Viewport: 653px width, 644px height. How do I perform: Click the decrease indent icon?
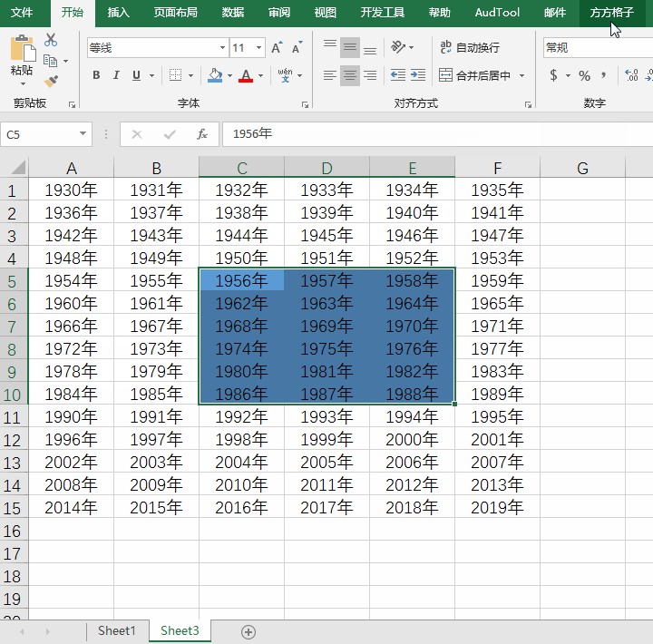click(398, 75)
